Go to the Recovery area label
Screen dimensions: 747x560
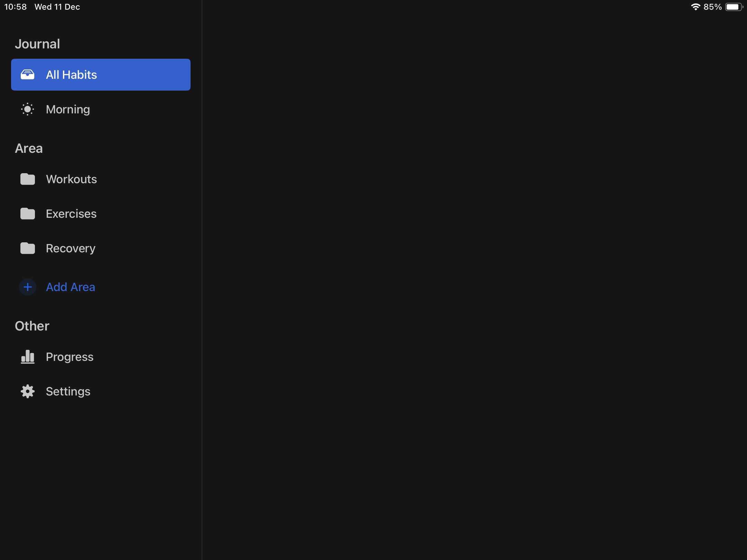point(71,248)
